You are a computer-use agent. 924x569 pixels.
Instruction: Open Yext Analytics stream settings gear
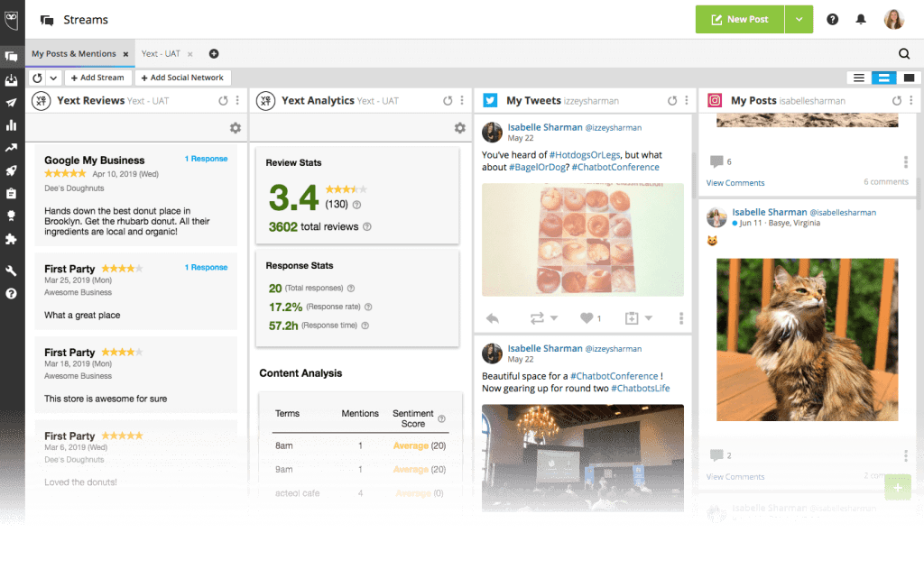coord(459,128)
